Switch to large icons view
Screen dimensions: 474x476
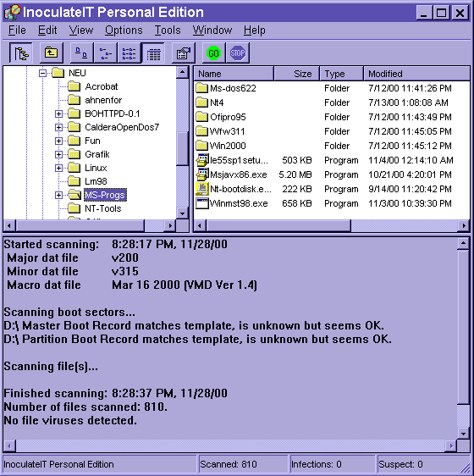pyautogui.click(x=81, y=53)
